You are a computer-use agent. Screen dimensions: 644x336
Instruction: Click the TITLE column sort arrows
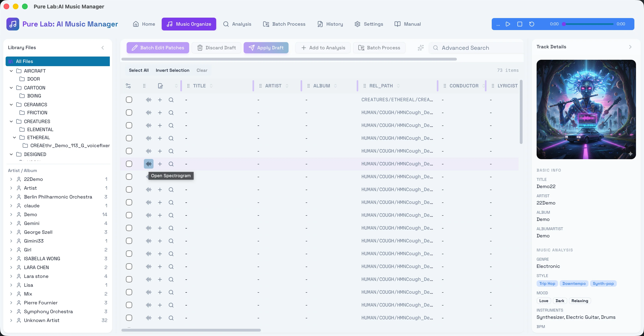pos(211,86)
